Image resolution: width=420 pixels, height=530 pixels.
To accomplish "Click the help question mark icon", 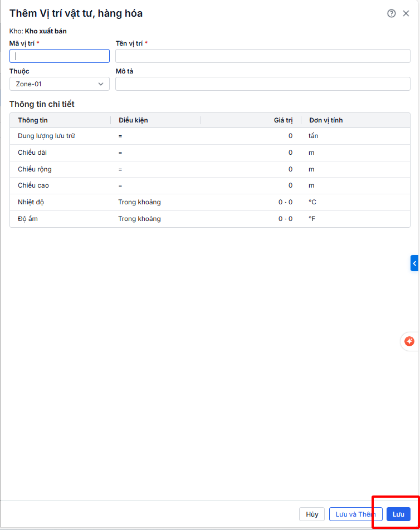I will 392,13.
